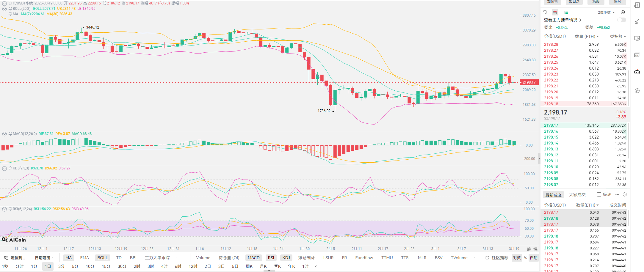644x272 pixels.
Task: Expand the 日期范围 date range dropdown
Action: click(x=44, y=258)
